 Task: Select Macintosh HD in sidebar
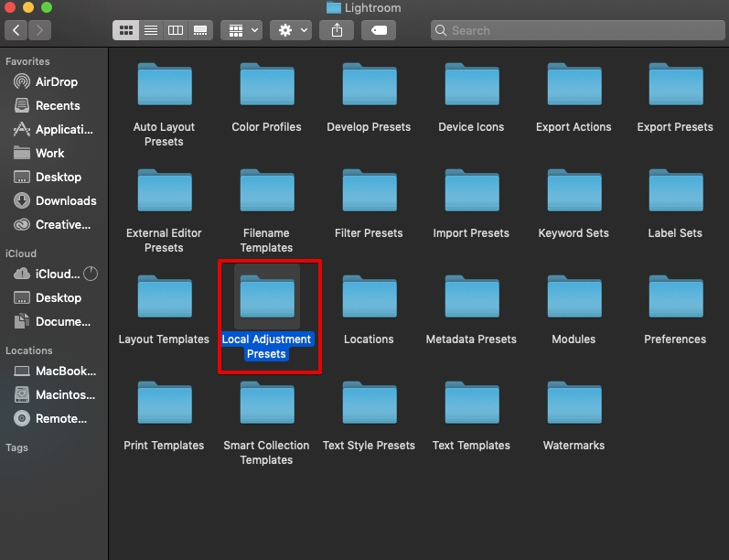pos(54,395)
